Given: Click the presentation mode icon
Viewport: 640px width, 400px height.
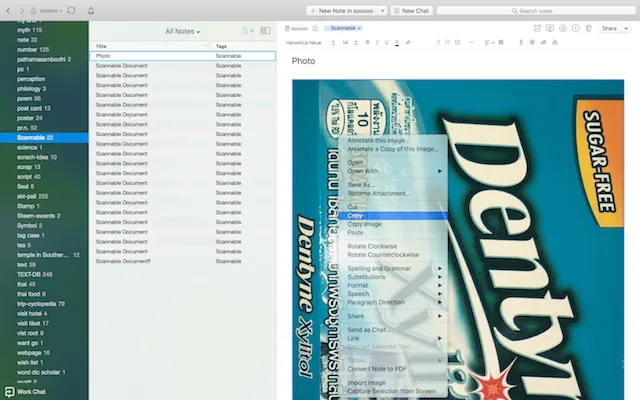Looking at the screenshot, I should click(x=550, y=28).
